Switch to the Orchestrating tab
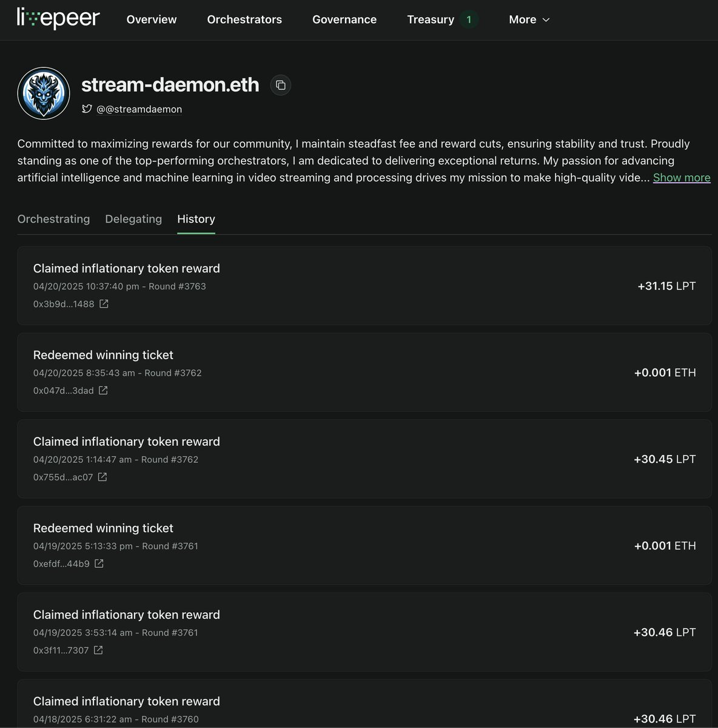718x728 pixels. point(53,219)
